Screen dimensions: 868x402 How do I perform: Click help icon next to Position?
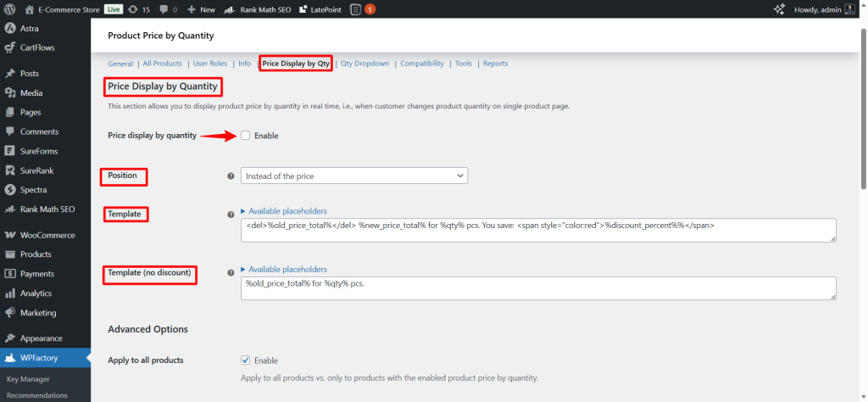click(231, 176)
